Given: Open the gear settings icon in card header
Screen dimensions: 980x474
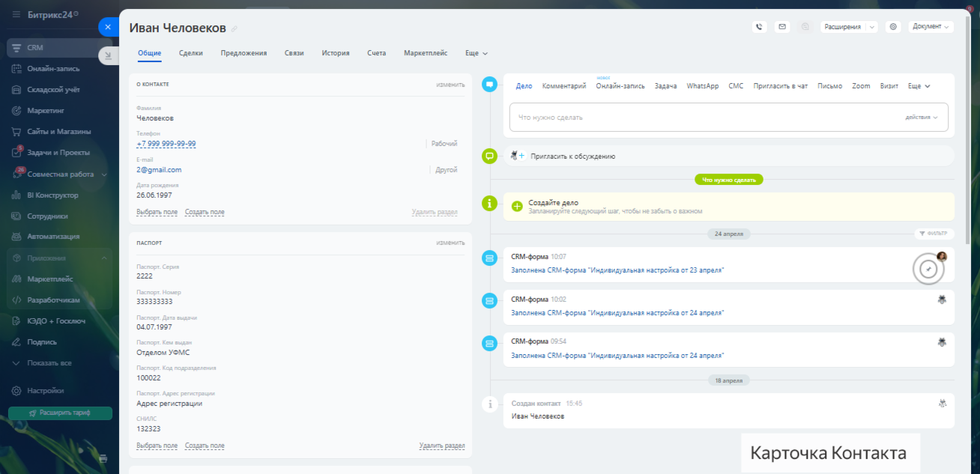Looking at the screenshot, I should pyautogui.click(x=892, y=27).
